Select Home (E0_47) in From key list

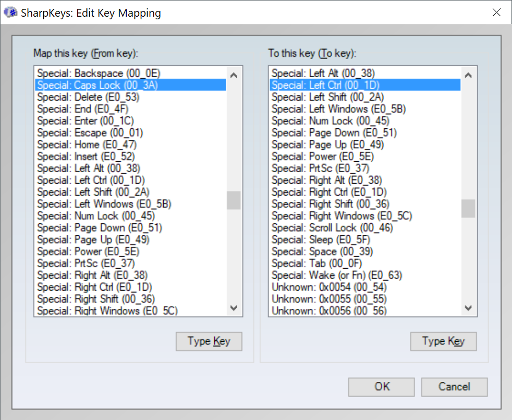click(x=131, y=144)
